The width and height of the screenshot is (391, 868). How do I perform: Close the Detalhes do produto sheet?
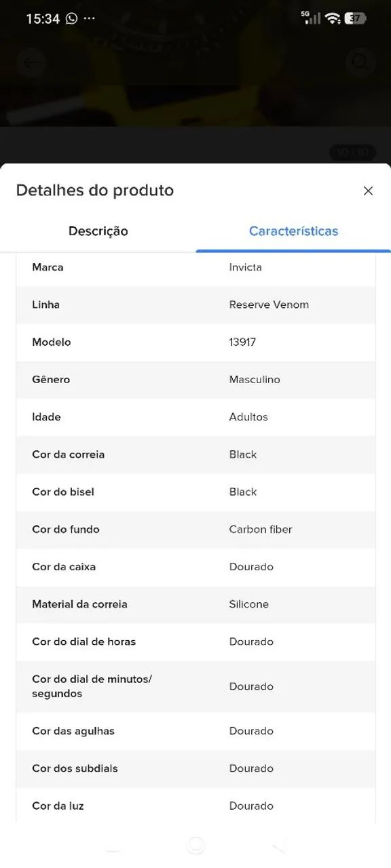click(368, 191)
